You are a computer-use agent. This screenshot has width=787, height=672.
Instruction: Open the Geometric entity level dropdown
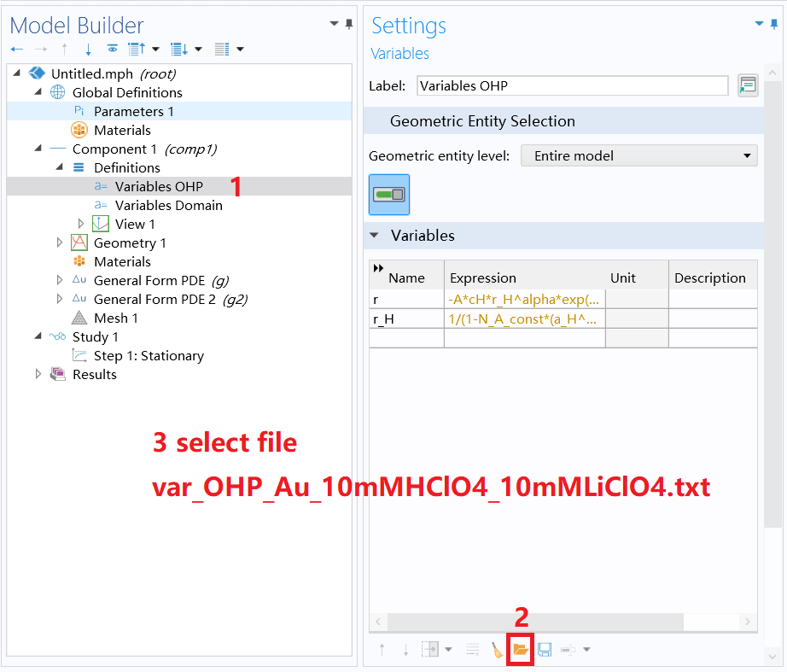coord(638,155)
